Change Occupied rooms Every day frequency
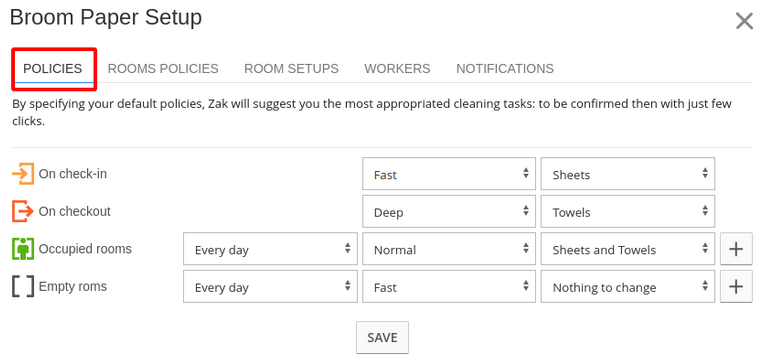This screenshot has width=767, height=360. [270, 249]
